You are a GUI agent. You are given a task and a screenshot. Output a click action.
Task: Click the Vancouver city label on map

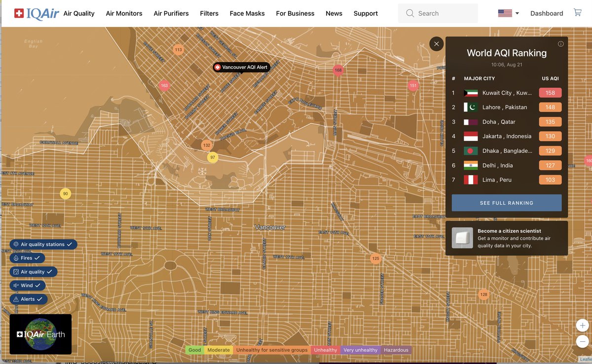point(270,227)
